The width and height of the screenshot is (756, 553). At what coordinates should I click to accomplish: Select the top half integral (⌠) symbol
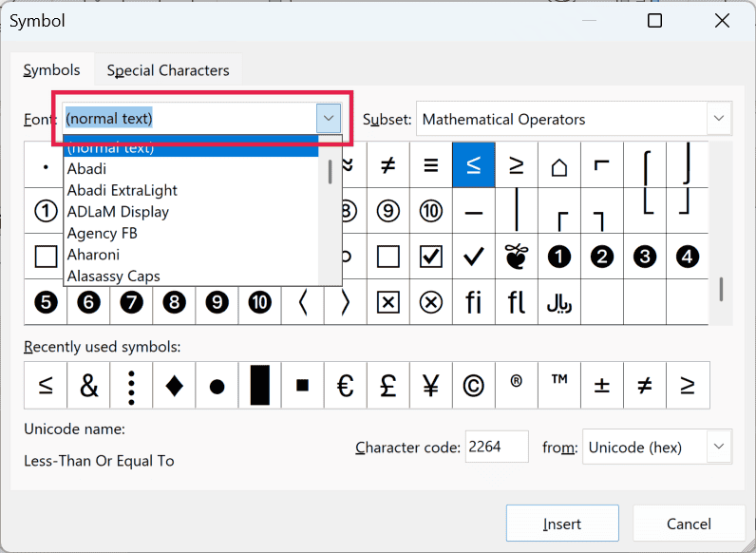point(645,165)
